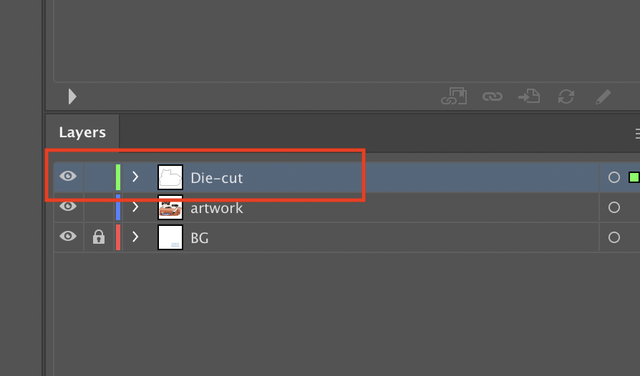Select the artwork layer name
The height and width of the screenshot is (376, 640).
pyautogui.click(x=216, y=208)
